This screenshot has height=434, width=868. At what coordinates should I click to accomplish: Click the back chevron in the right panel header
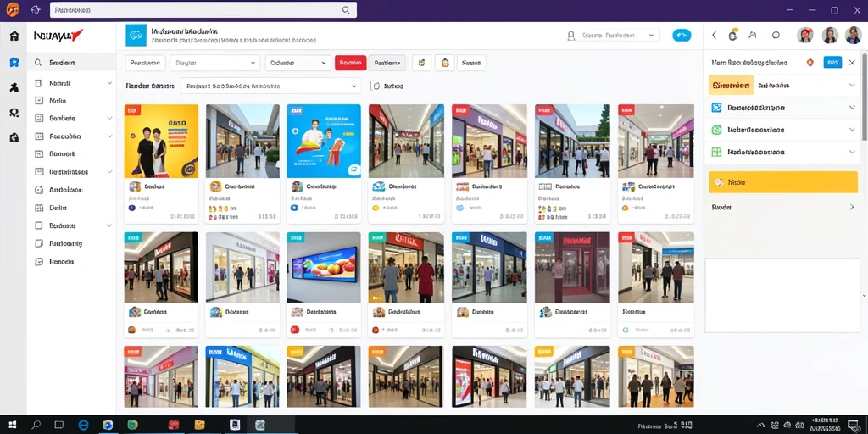pos(714,35)
